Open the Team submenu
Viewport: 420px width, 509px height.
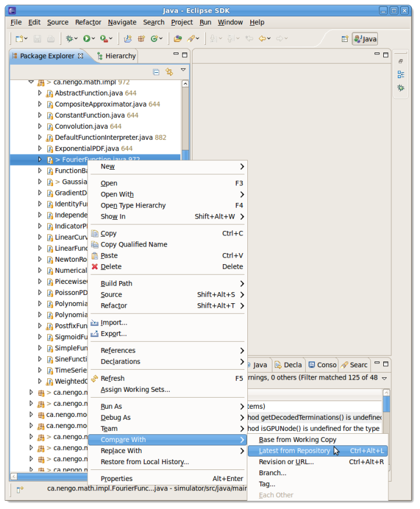[167, 429]
